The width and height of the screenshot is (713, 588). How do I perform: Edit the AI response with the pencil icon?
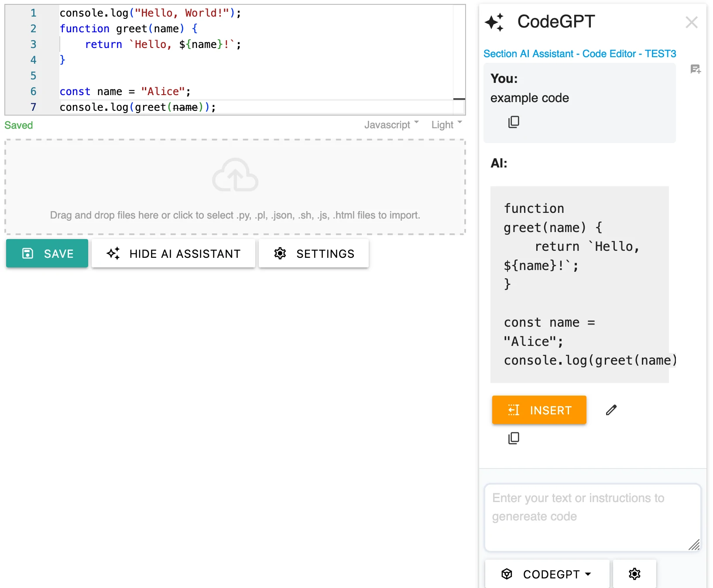click(x=611, y=410)
